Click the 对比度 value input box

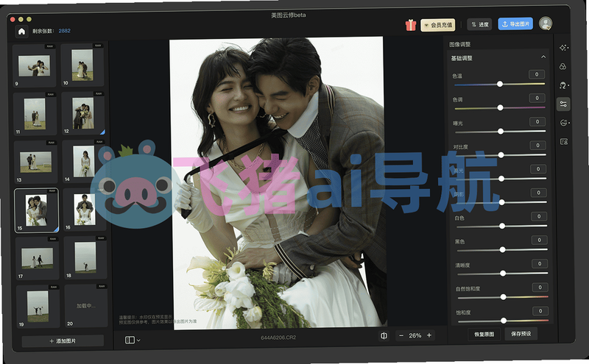point(537,145)
